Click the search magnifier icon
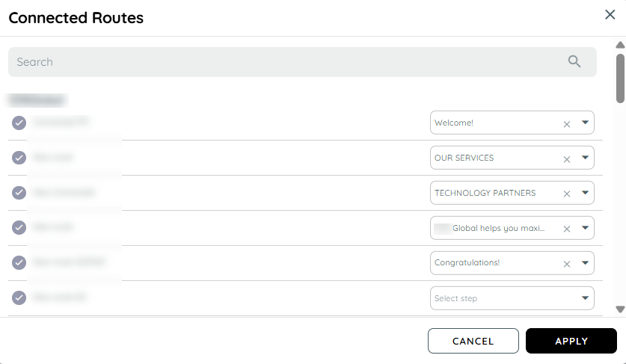This screenshot has width=626, height=364. point(574,62)
